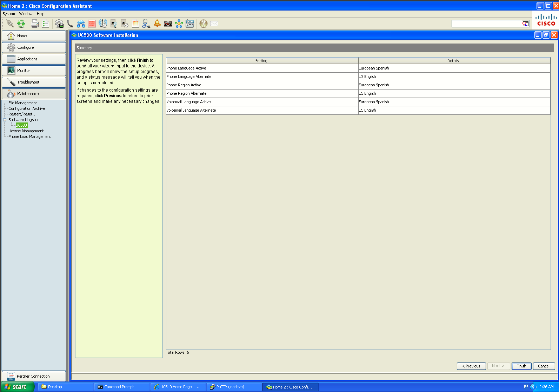Click inside the toolbar search field
The height and width of the screenshot is (392, 559).
487,24
